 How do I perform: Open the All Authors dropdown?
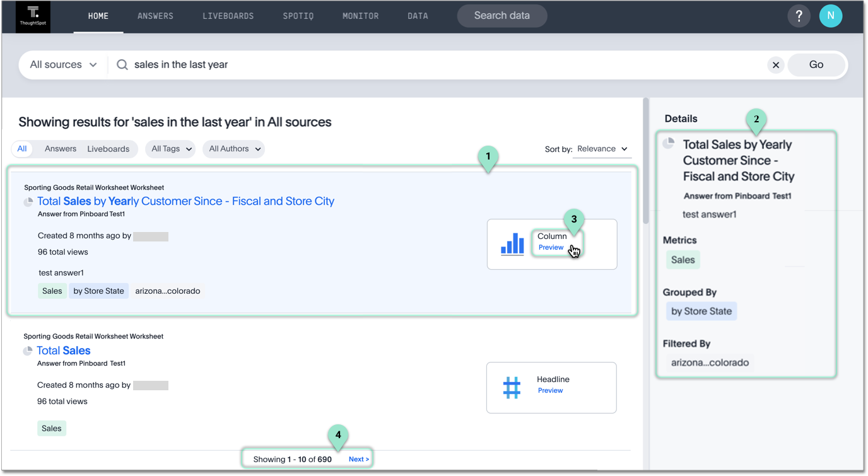point(234,149)
